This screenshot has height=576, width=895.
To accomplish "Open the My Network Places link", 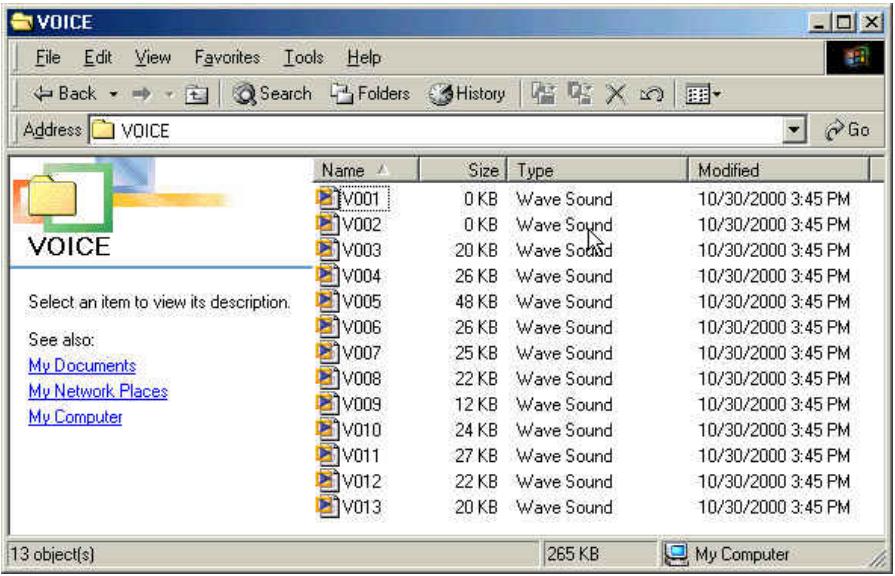I will [98, 391].
